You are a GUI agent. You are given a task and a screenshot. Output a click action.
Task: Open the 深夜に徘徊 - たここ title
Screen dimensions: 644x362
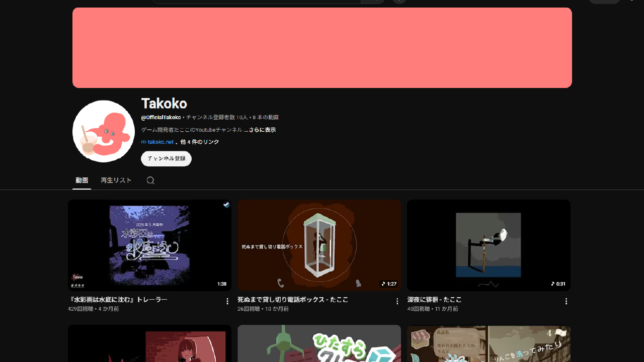(x=435, y=300)
